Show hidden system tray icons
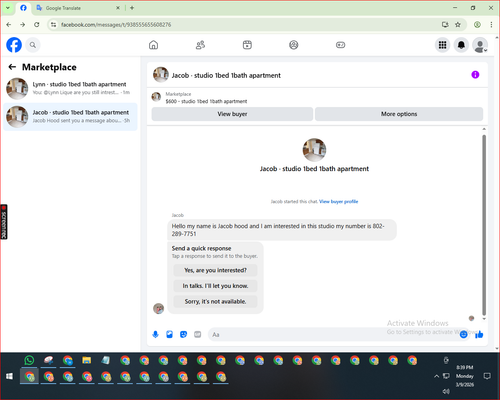Screen dimensions: 500x400 point(436,376)
